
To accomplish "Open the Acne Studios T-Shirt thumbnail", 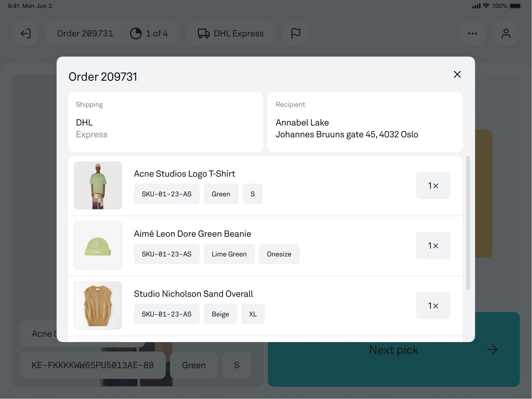I will point(98,185).
